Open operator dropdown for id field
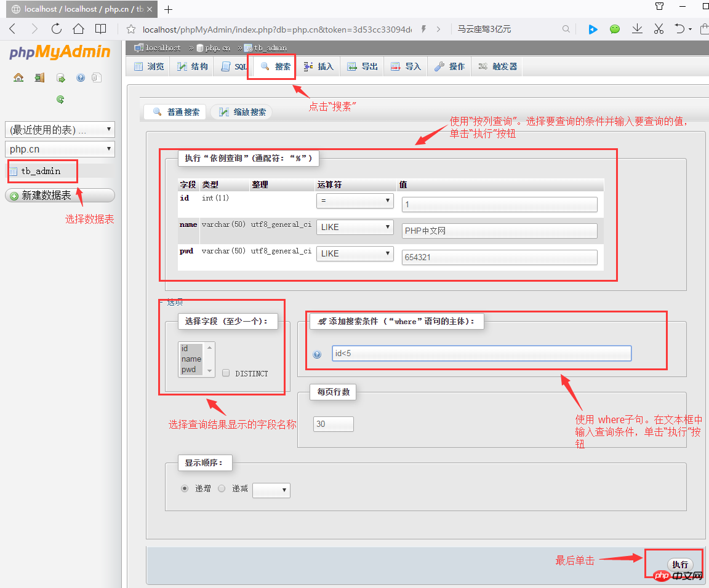The width and height of the screenshot is (709, 588). tap(355, 201)
